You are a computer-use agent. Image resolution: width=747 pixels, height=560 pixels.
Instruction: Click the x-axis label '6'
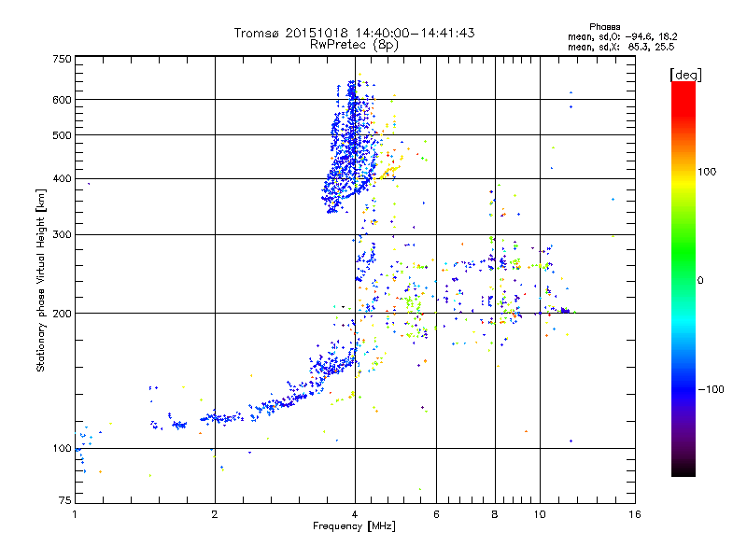click(436, 514)
